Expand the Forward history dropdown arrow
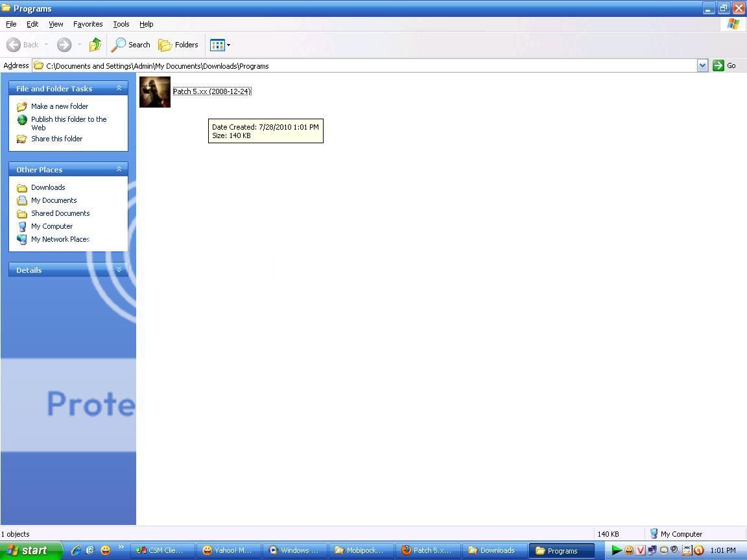This screenshot has width=747, height=560. pos(79,45)
